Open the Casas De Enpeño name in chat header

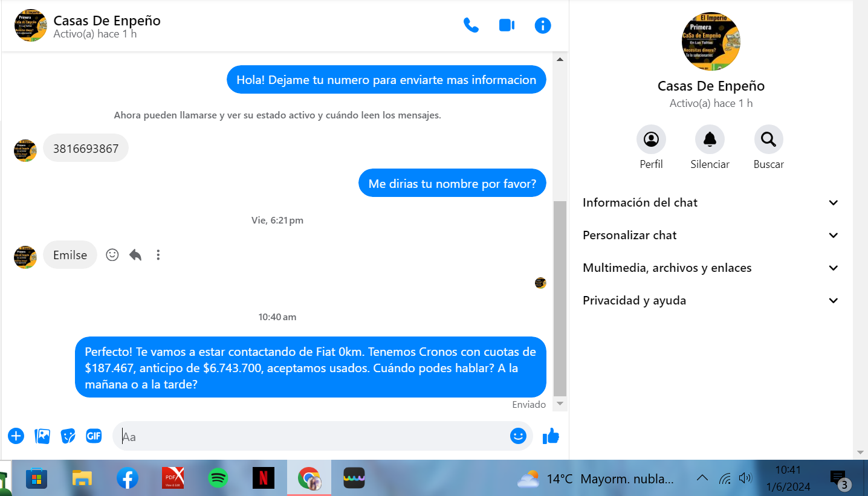(x=107, y=20)
